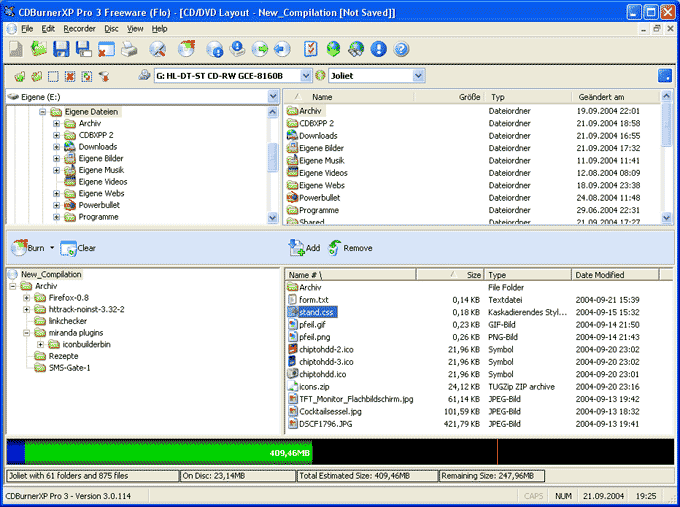Open the Disc menu
The height and width of the screenshot is (507, 680).
pos(111,29)
